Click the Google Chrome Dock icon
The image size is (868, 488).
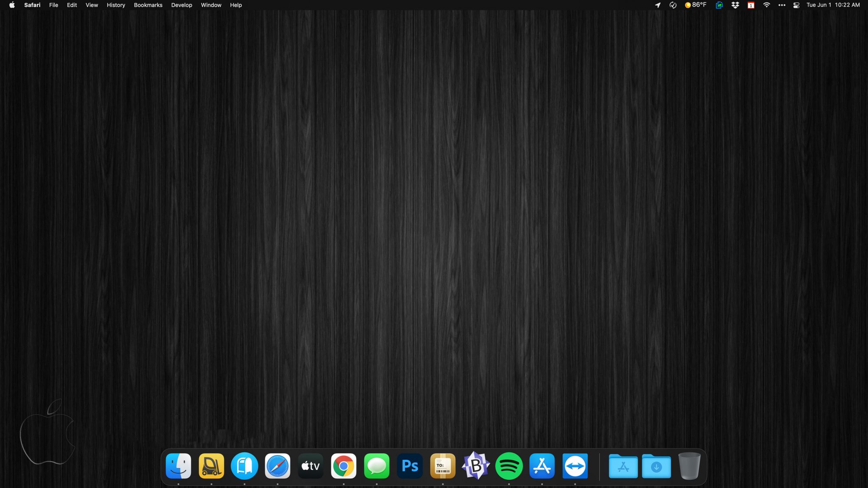click(x=343, y=466)
